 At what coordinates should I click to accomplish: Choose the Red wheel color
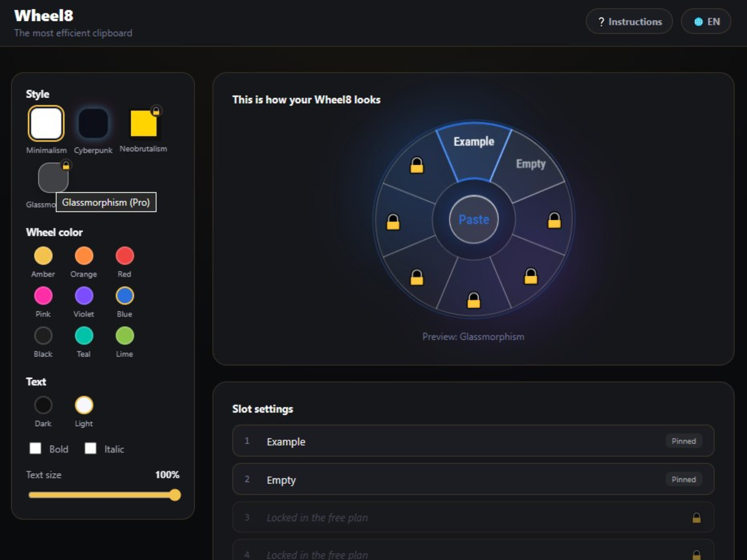pyautogui.click(x=125, y=256)
